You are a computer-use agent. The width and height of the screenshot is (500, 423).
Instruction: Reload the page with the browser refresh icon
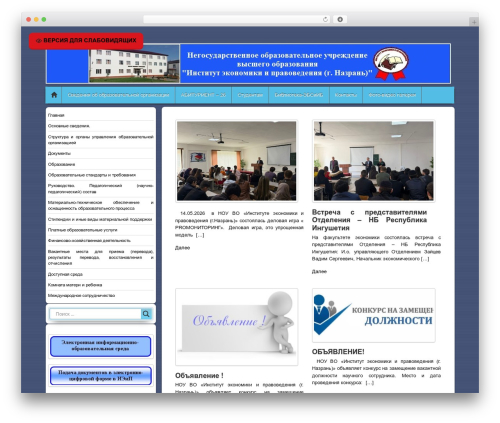pyautogui.click(x=325, y=19)
